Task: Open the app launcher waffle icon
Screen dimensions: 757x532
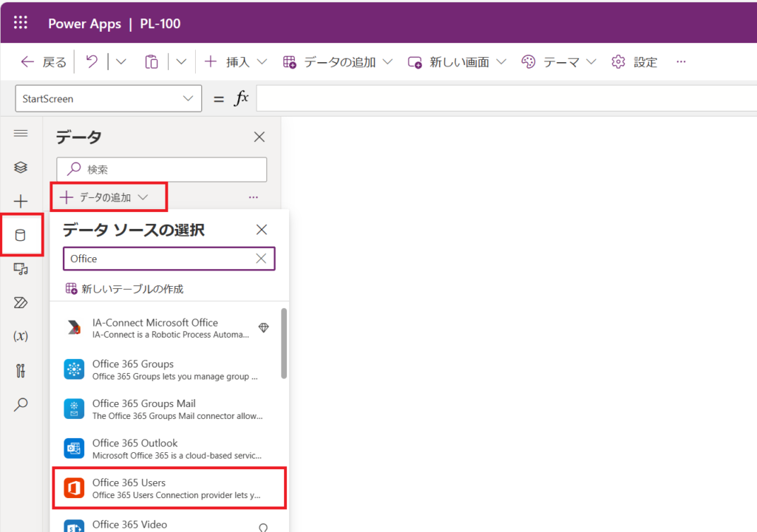Action: [x=21, y=23]
